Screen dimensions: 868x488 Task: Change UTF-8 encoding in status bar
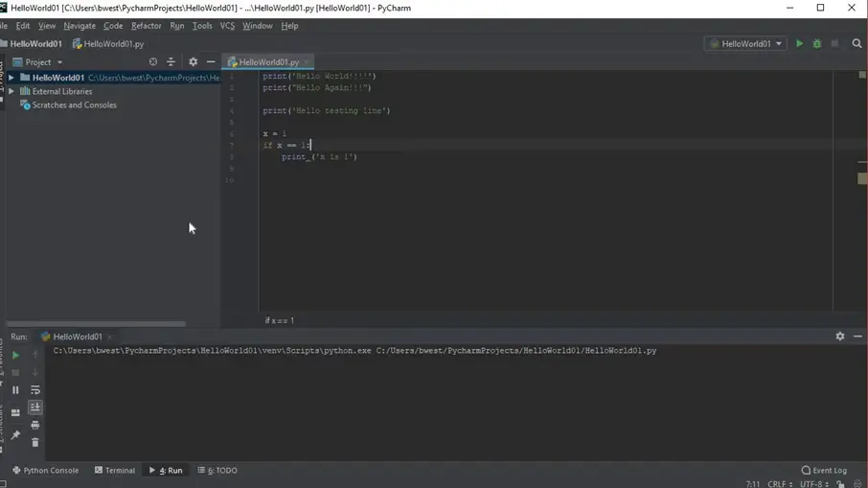[x=813, y=483]
